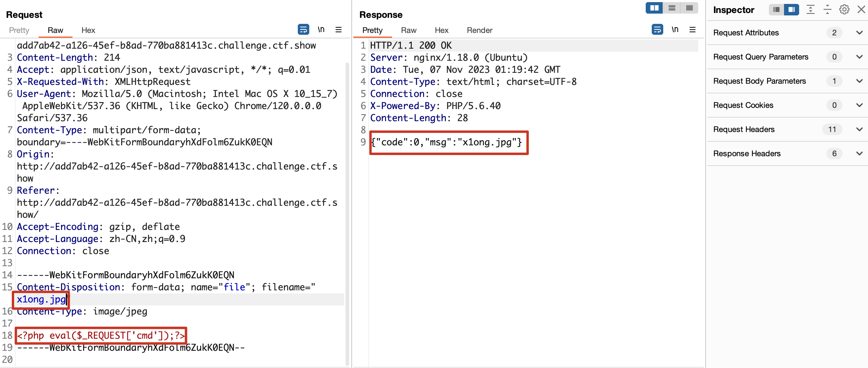Switch the Request view to the Hex tab
This screenshot has width=868, height=368.
(x=88, y=30)
